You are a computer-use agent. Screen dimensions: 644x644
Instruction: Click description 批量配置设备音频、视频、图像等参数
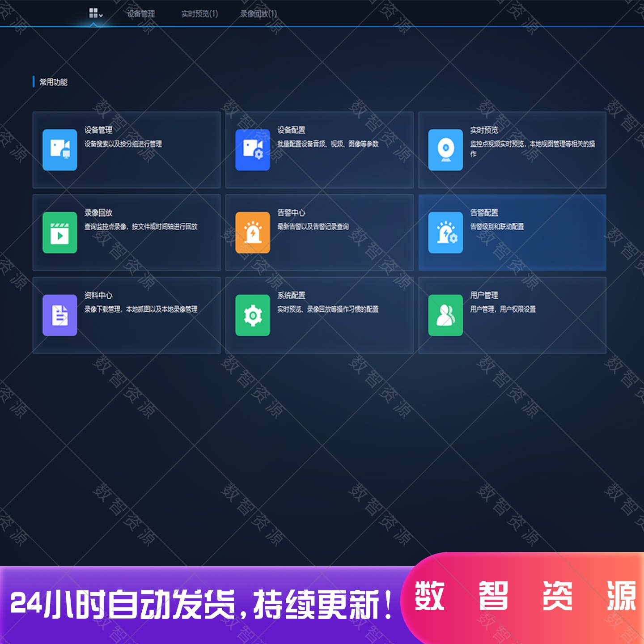[328, 144]
